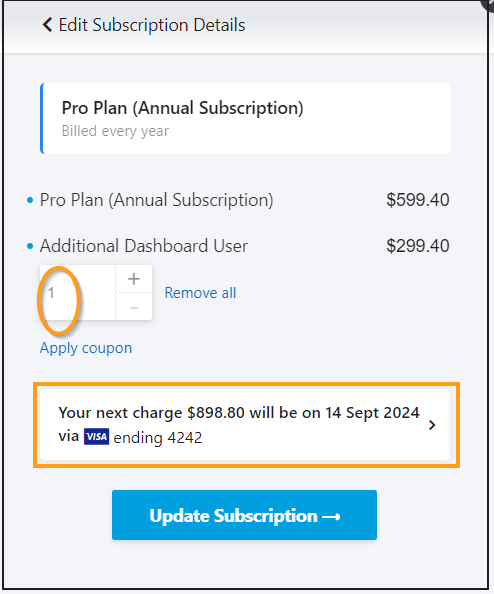Click the Pro Plan (Annual Subscription) line item
494x594 pixels.
156,200
